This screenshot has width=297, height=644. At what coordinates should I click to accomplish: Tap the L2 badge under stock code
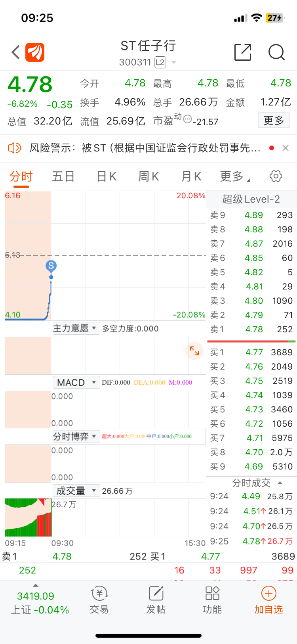[x=160, y=62]
